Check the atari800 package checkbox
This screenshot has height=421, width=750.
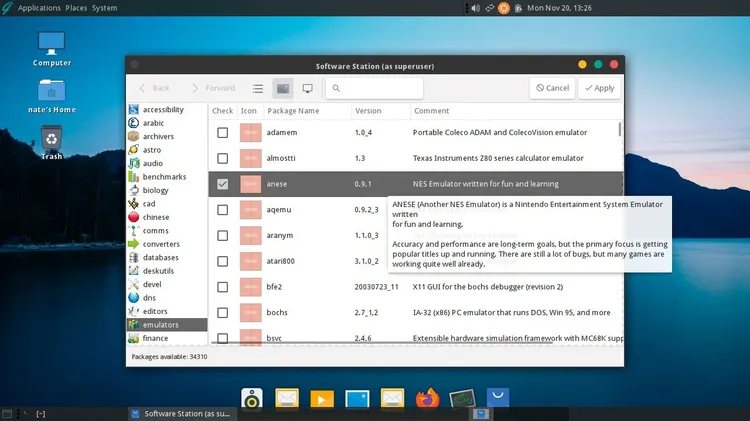point(222,261)
